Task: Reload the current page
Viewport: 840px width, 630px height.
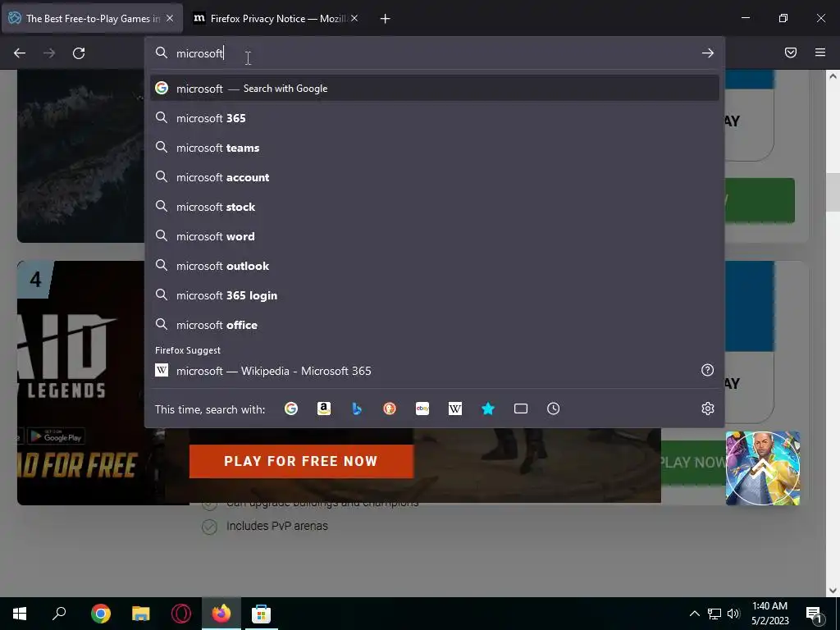Action: [x=79, y=53]
